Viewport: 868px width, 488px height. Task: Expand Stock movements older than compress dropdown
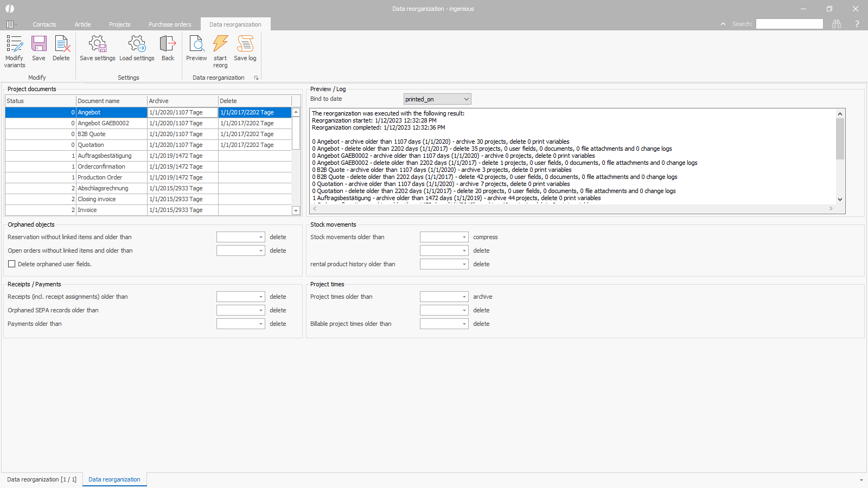(464, 237)
